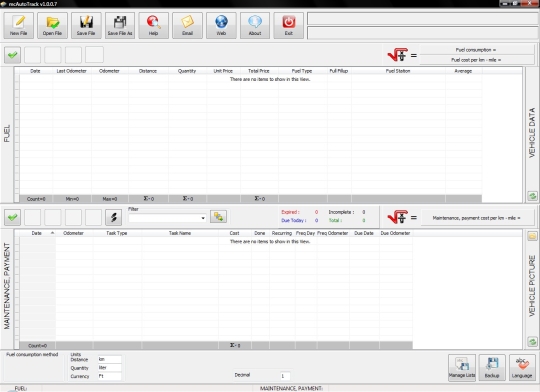The image size is (540, 392).
Task: Click the fuel table Odometer header
Action: click(x=109, y=71)
